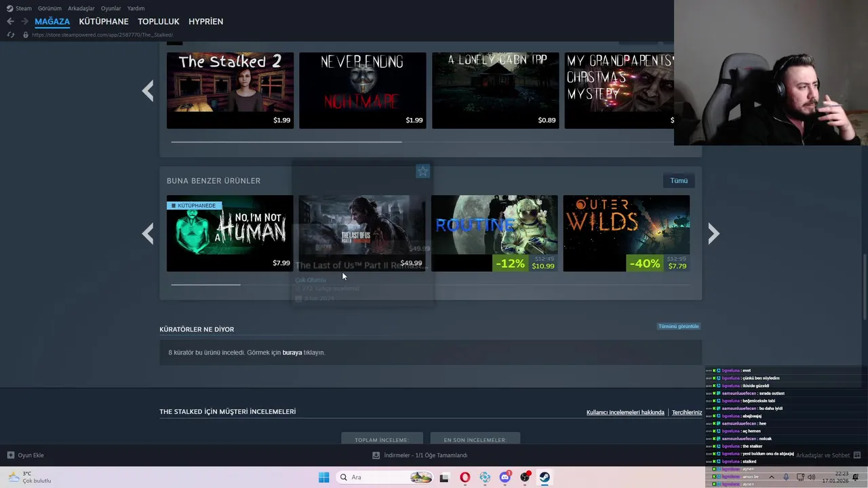The width and height of the screenshot is (868, 488).
Task: Open the İndirmeler downloads status
Action: [420, 455]
